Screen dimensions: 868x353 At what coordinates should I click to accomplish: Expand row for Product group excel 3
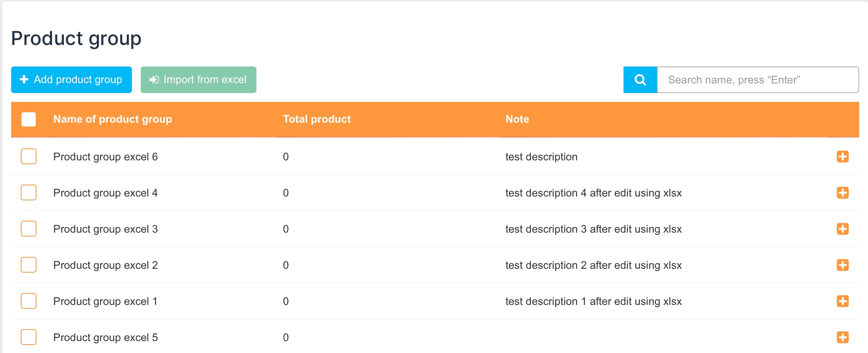(842, 229)
